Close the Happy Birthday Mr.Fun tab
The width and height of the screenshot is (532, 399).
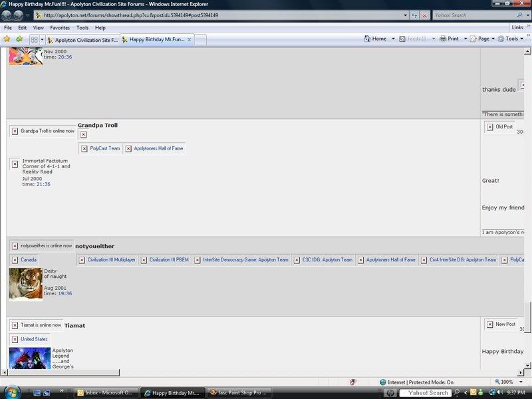point(190,40)
